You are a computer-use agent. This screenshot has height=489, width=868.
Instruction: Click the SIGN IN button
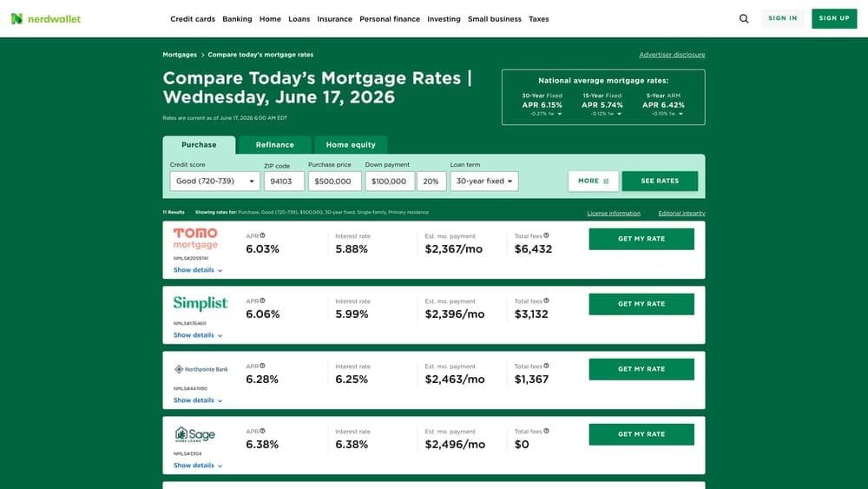pos(783,18)
